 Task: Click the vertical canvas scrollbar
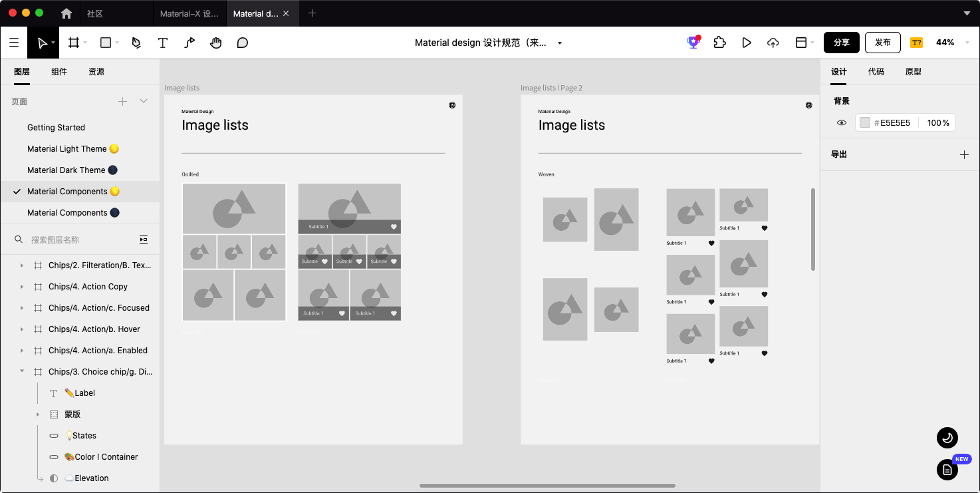813,229
